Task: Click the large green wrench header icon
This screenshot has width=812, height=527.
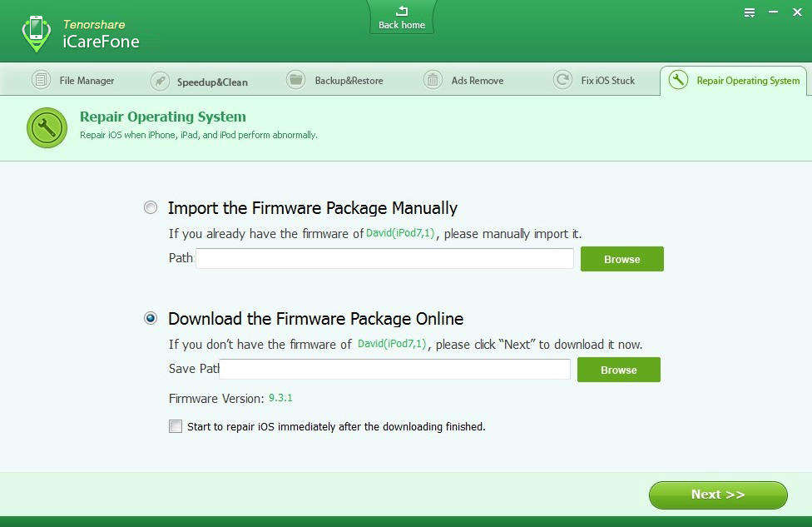Action: (x=47, y=127)
